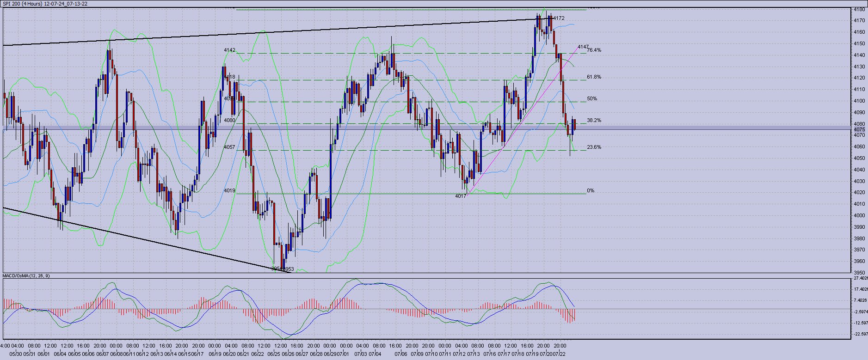Select the 0% Fibonacci base label

(591, 190)
